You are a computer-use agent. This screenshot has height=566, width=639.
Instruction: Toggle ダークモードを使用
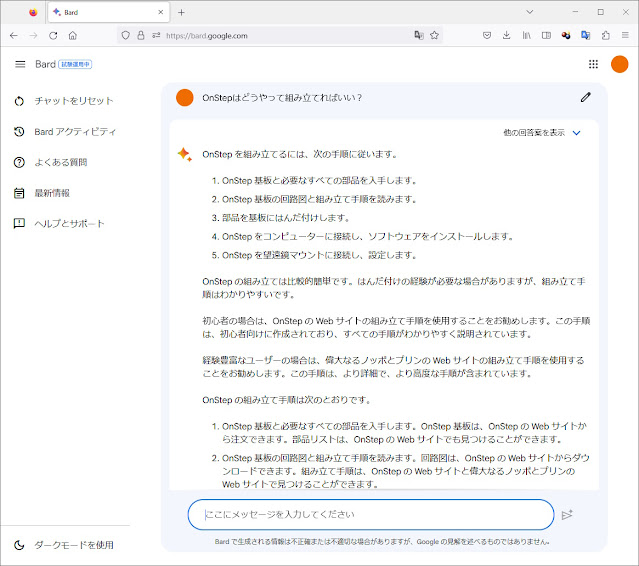coord(64,545)
